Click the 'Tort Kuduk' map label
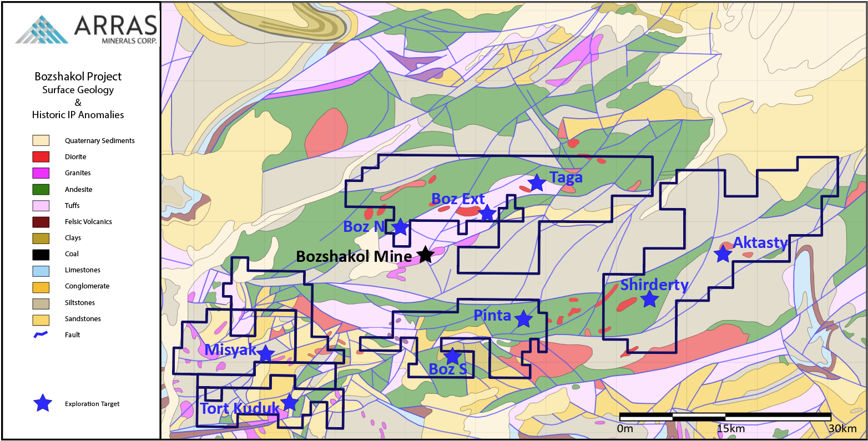868x441 pixels. 240,409
